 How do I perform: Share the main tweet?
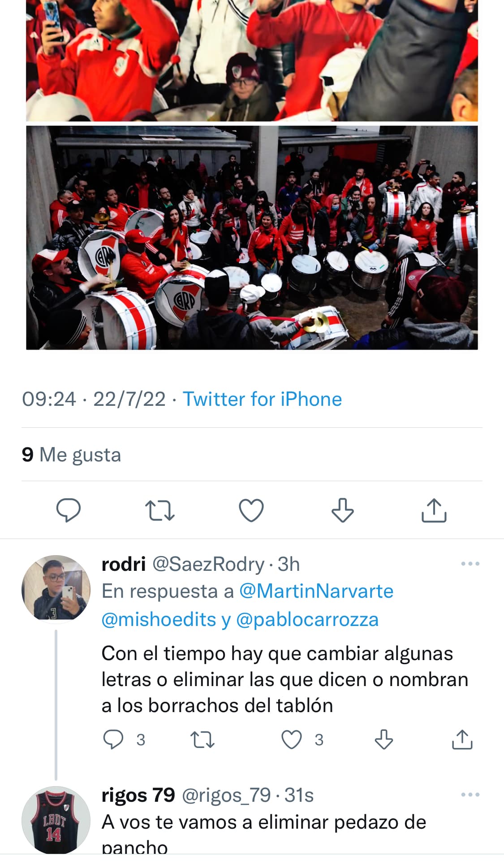(434, 510)
